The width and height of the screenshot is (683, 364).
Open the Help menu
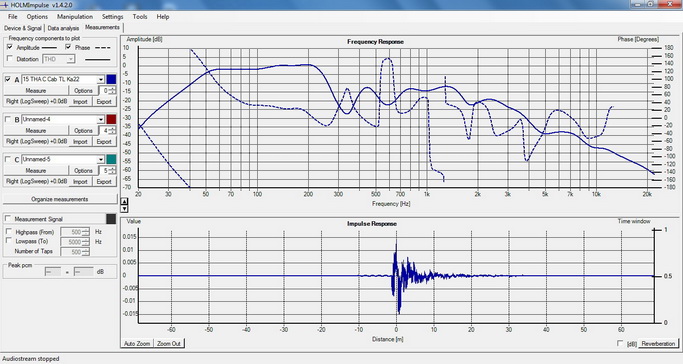[163, 17]
